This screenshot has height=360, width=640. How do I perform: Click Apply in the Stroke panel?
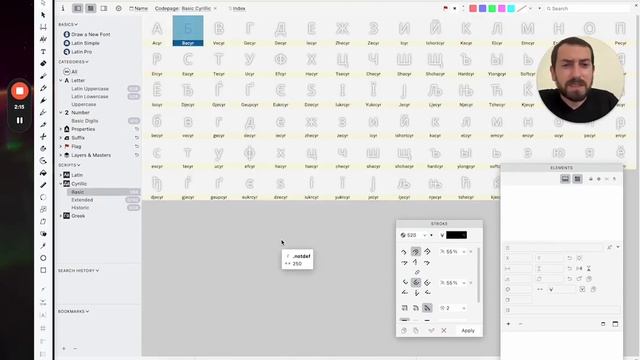click(468, 331)
